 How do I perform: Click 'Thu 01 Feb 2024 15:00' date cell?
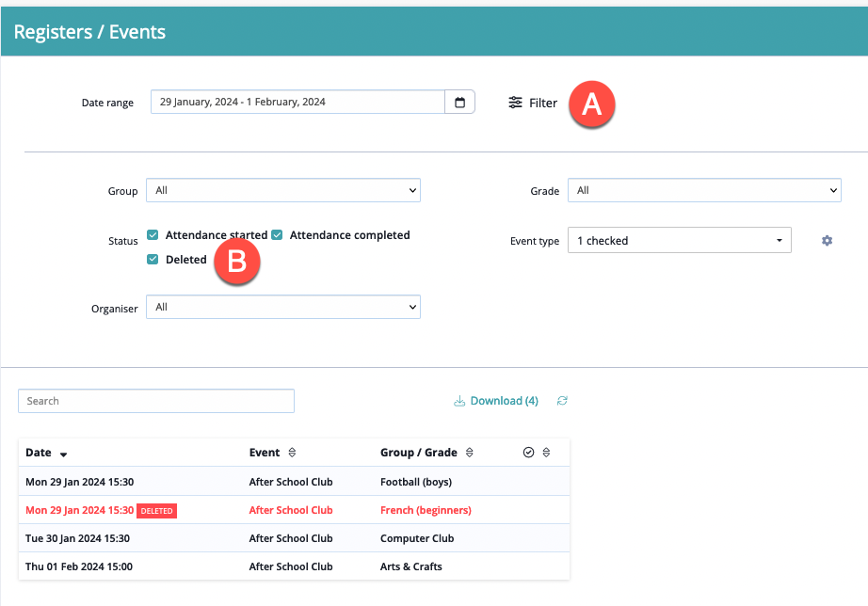(79, 566)
